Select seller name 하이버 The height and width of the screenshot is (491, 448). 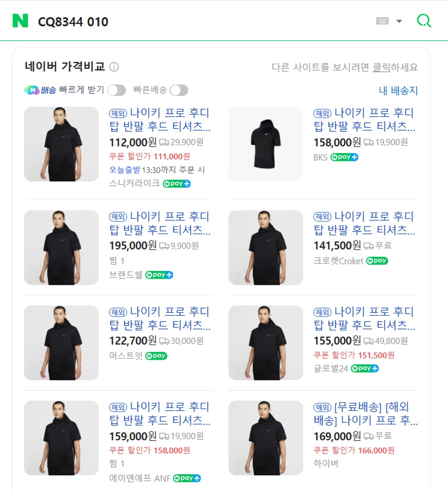click(x=326, y=463)
